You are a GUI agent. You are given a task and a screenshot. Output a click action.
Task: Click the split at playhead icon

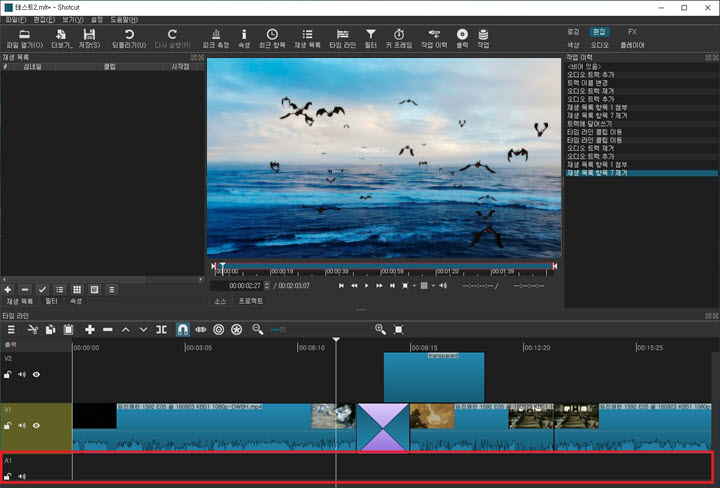tap(162, 329)
